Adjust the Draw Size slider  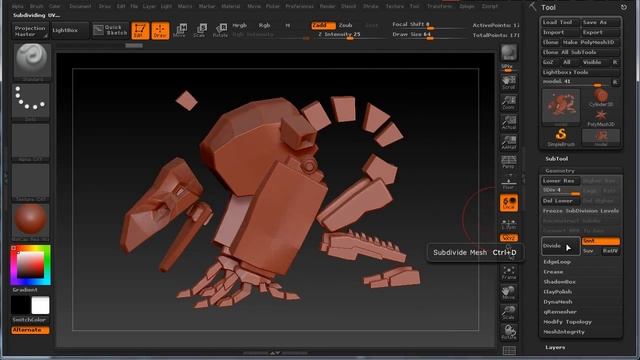[x=429, y=36]
